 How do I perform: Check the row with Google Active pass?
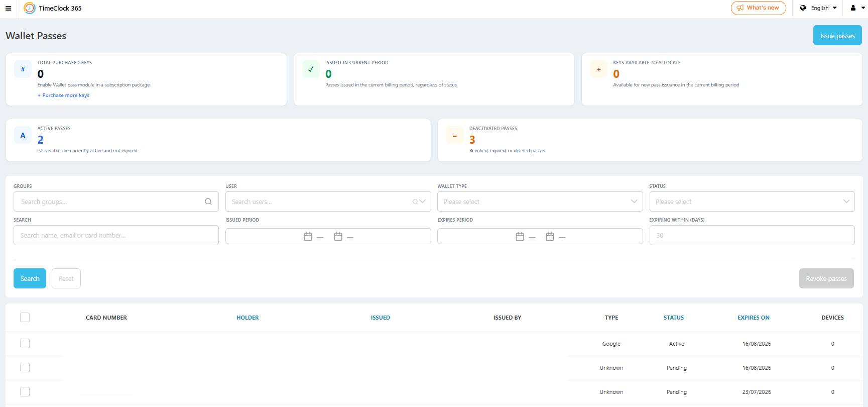tap(25, 343)
